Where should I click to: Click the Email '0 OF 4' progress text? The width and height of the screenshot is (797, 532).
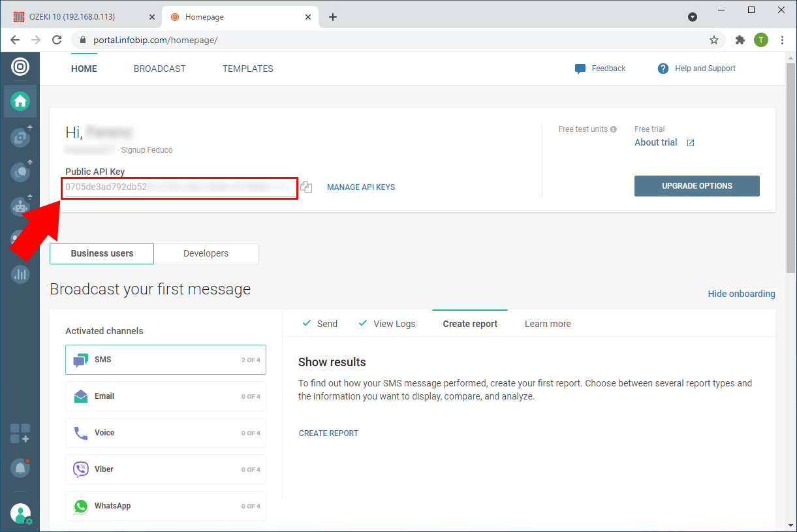click(x=251, y=397)
